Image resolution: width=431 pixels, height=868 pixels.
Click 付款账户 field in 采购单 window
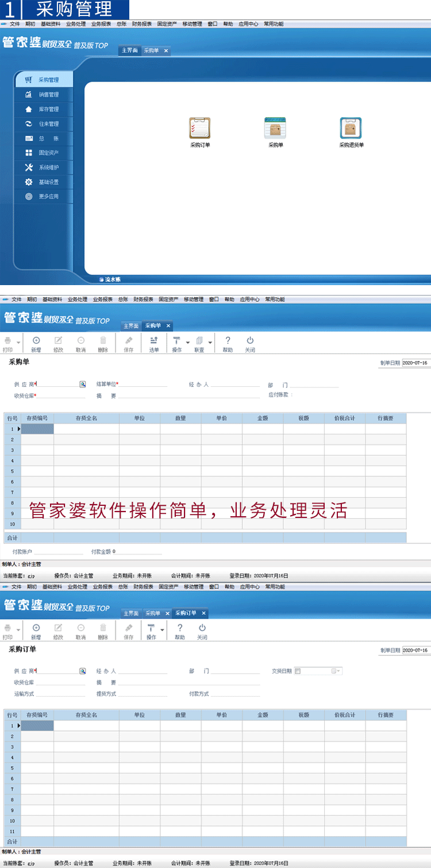point(58,551)
